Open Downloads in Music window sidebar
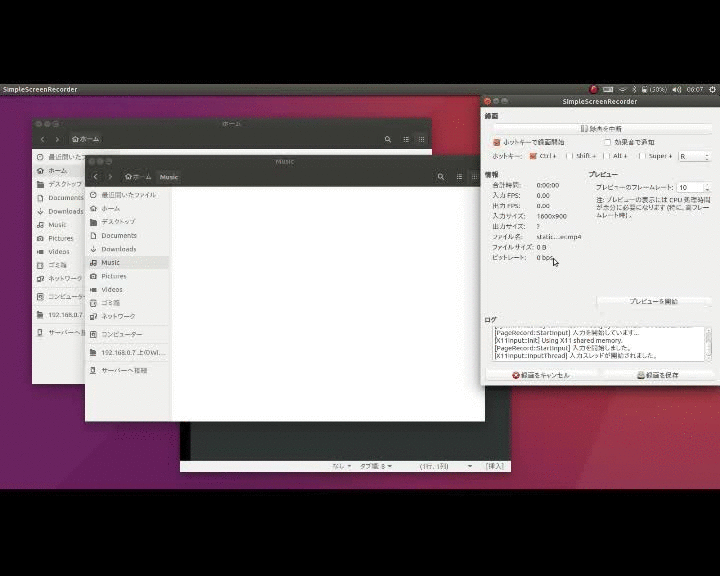This screenshot has width=720, height=576. click(x=127, y=249)
